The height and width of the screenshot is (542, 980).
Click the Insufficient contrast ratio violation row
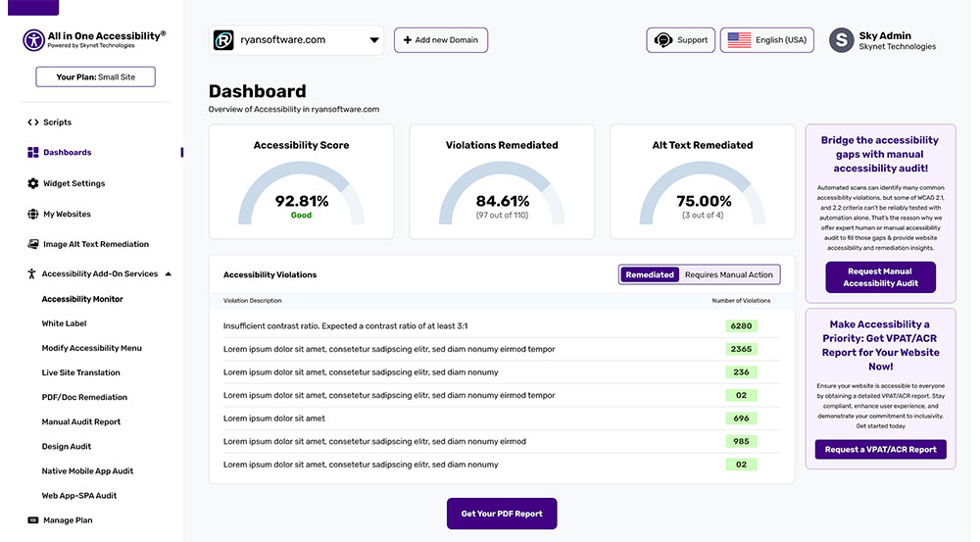501,325
